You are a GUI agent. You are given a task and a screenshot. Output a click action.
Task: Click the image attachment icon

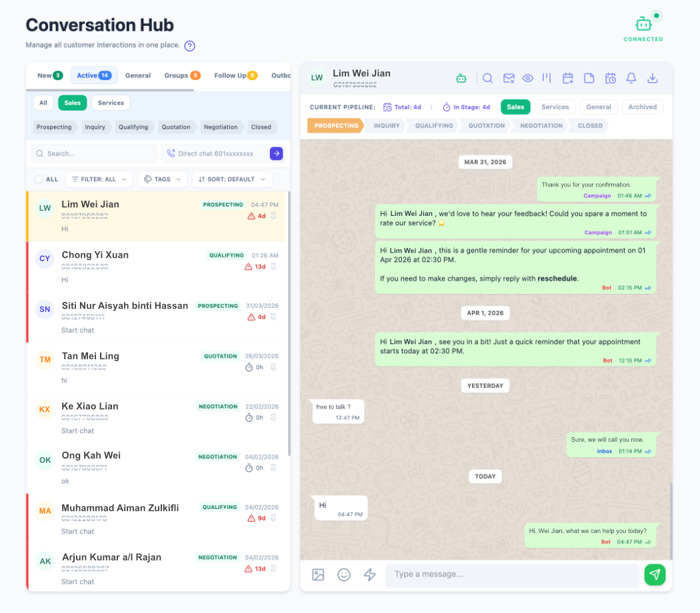tap(318, 574)
